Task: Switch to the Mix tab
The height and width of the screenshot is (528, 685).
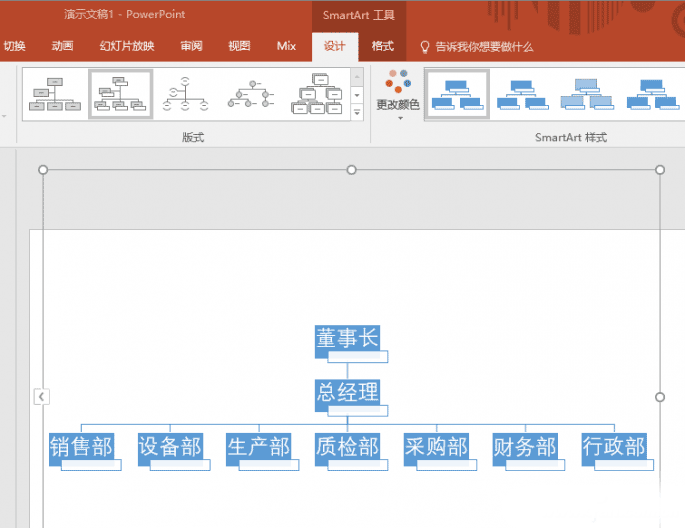Action: point(287,46)
